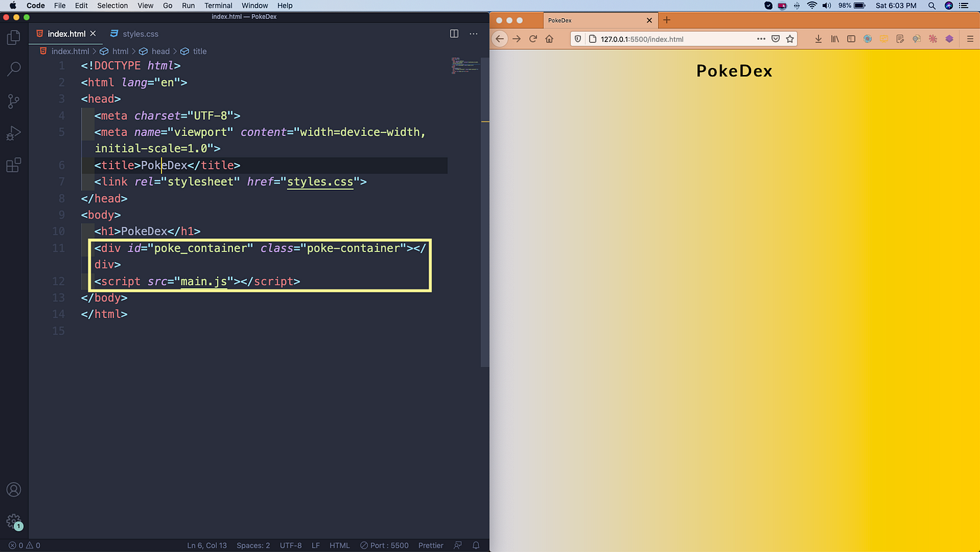Open the Terminal menu

pos(218,6)
